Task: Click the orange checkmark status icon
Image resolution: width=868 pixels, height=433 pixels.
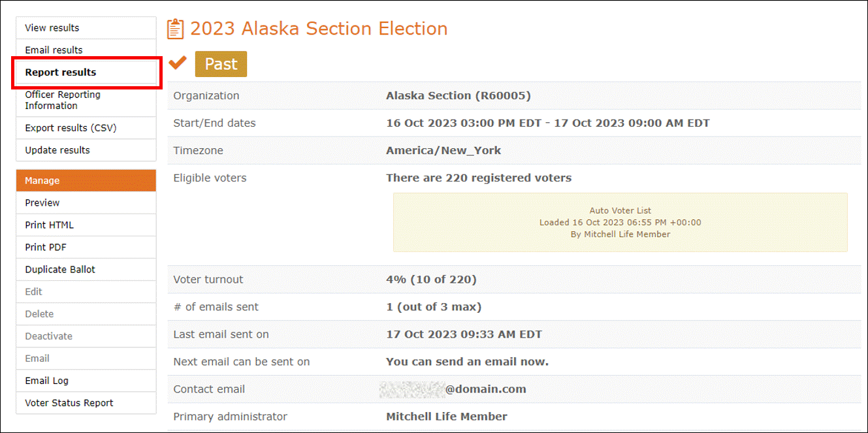Action: 178,63
